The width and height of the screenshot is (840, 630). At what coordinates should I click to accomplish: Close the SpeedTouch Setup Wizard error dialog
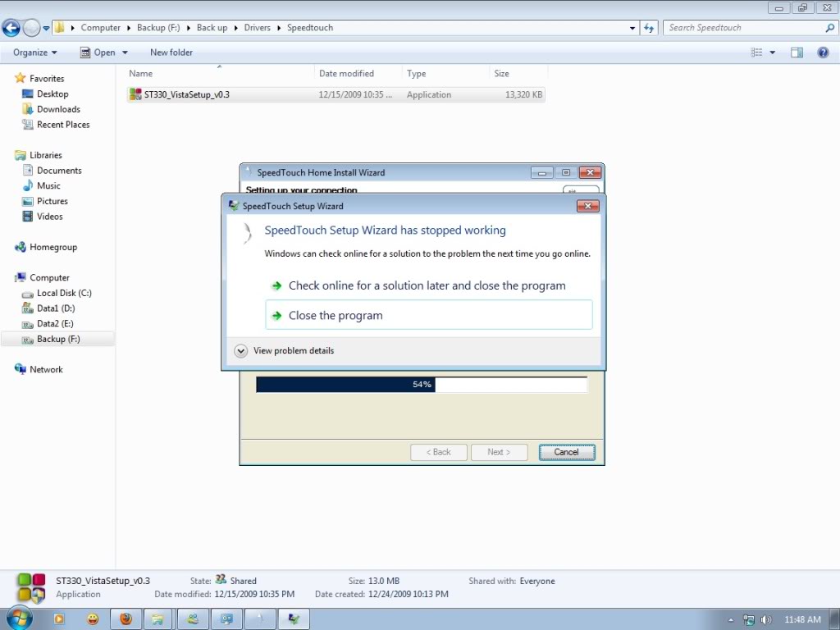point(587,206)
